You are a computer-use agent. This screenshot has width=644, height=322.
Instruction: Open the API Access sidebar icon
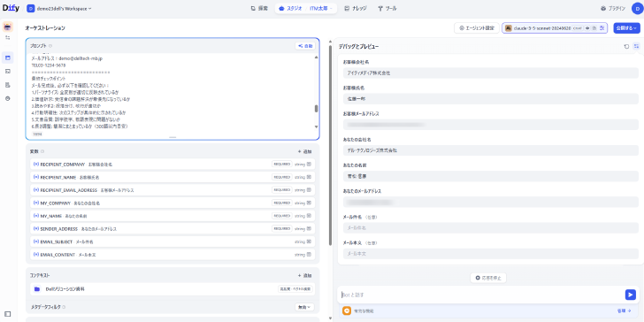click(8, 72)
